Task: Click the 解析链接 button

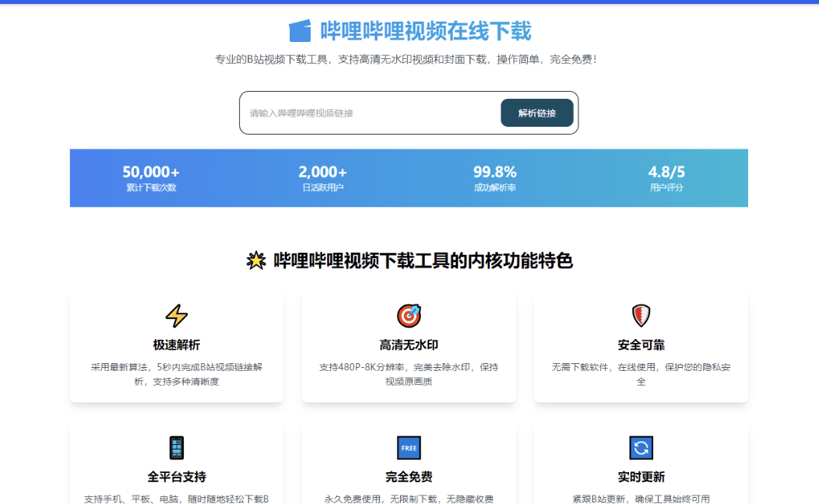Action: click(537, 113)
